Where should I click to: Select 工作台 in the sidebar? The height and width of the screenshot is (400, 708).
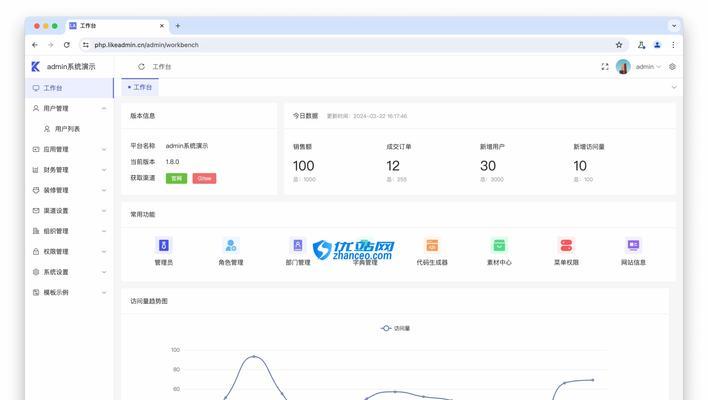pyautogui.click(x=70, y=88)
